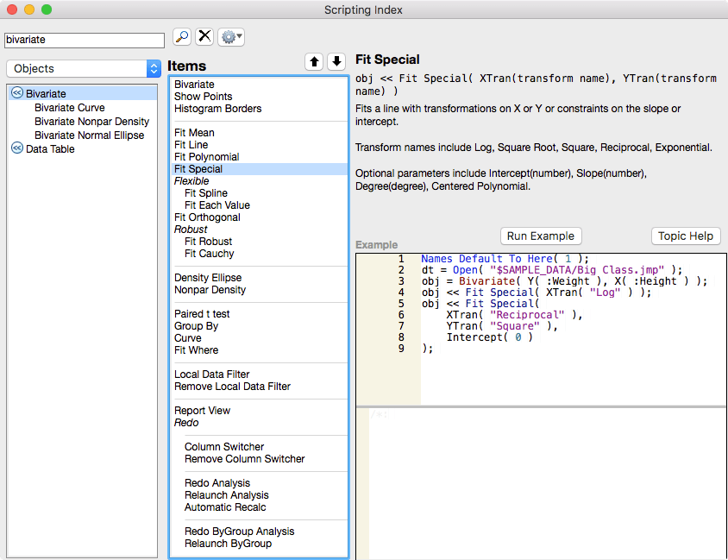Open Topic Help for Fit Special
The width and height of the screenshot is (728, 560).
686,236
